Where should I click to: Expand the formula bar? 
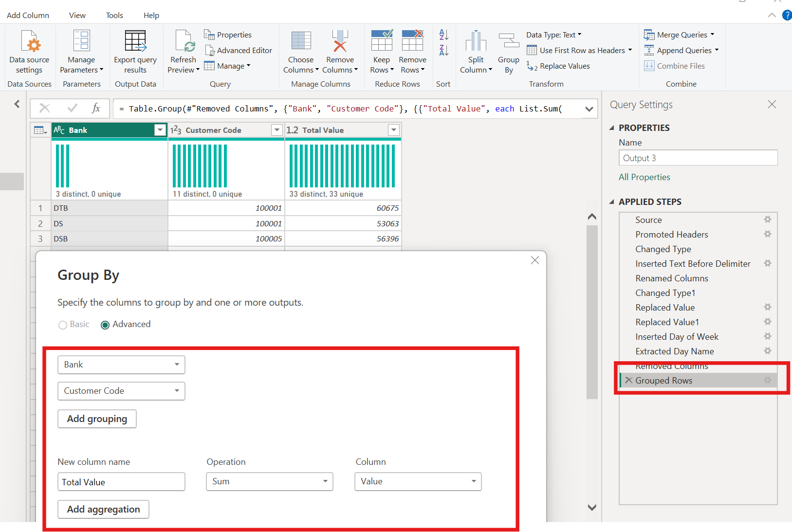click(x=589, y=109)
